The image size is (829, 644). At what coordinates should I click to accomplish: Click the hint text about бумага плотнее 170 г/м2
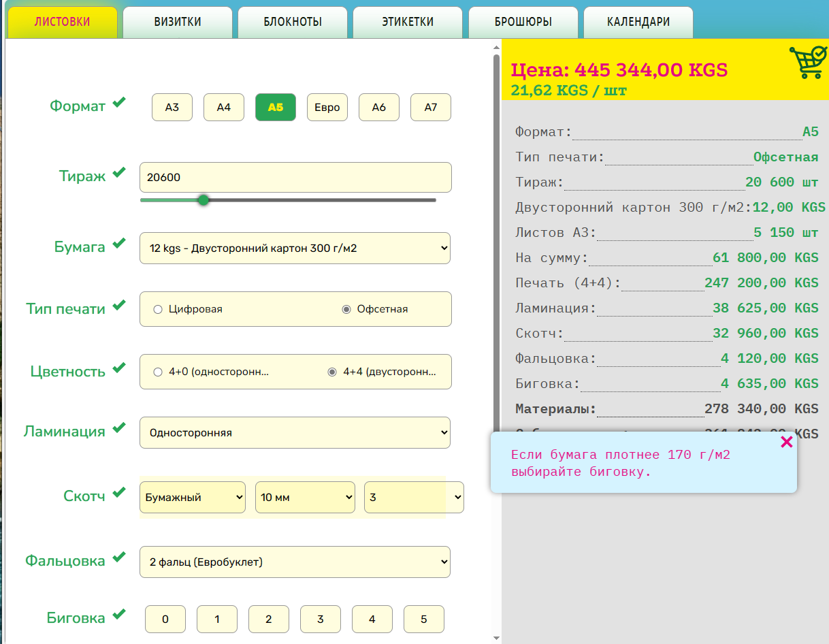(621, 464)
